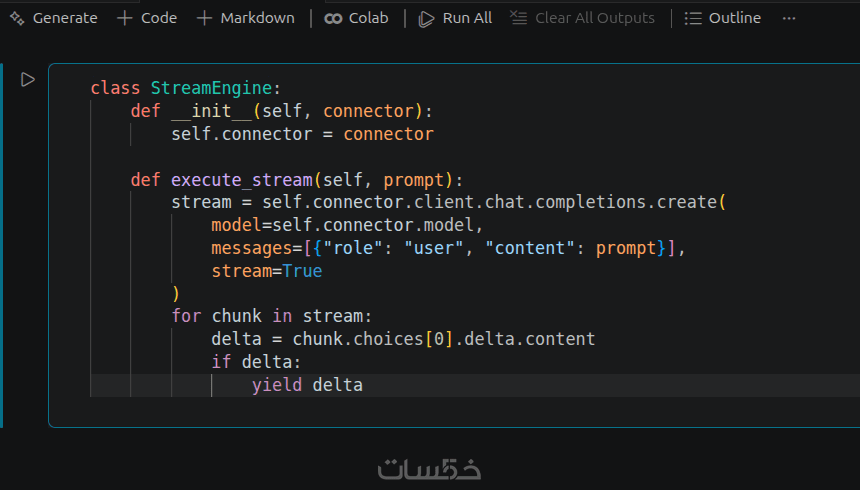Click the blue cell focus bar
Image resolution: width=860 pixels, height=490 pixels.
click(x=2, y=245)
